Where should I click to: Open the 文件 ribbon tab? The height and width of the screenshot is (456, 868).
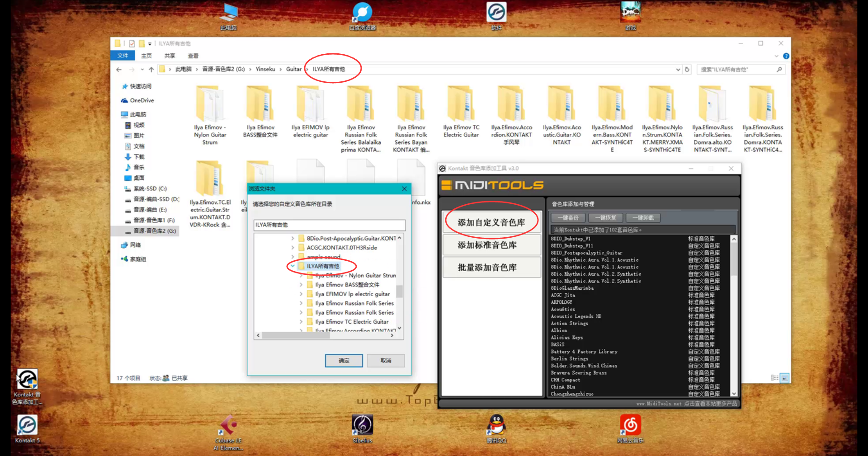tap(123, 56)
